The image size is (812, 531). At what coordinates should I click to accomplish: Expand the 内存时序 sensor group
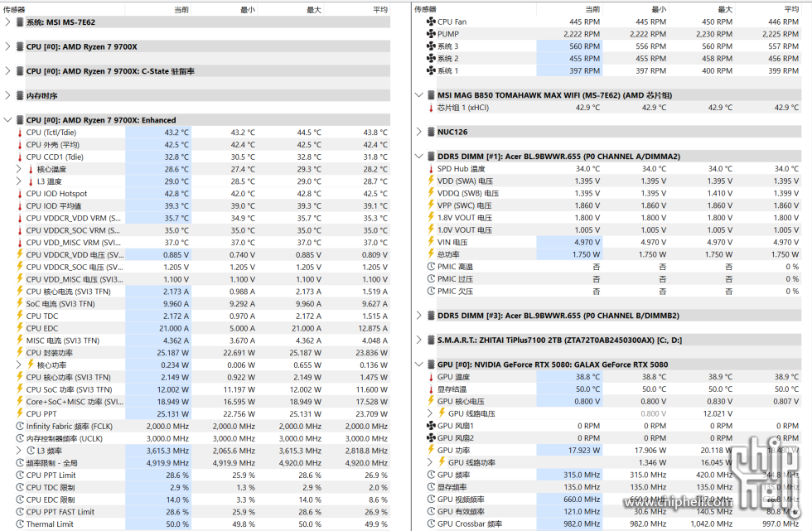[7, 95]
